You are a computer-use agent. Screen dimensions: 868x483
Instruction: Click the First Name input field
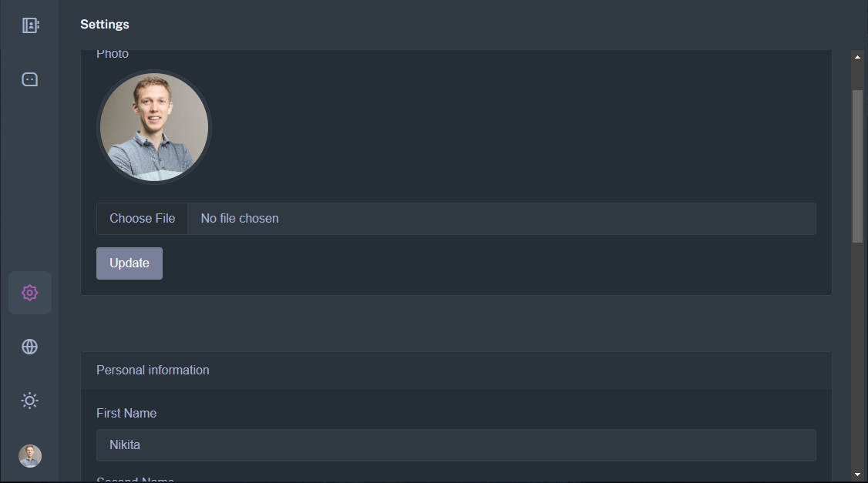[x=456, y=445]
